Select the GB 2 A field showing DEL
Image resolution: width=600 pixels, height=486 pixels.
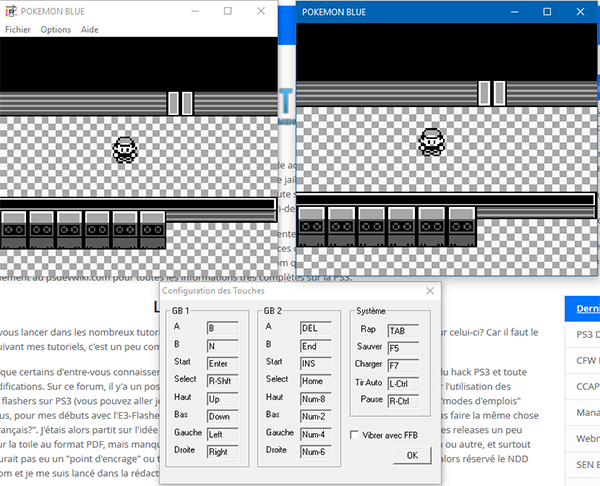coord(316,328)
